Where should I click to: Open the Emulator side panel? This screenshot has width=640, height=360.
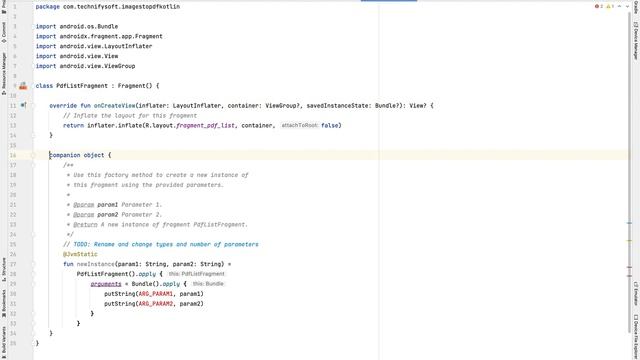tap(636, 293)
